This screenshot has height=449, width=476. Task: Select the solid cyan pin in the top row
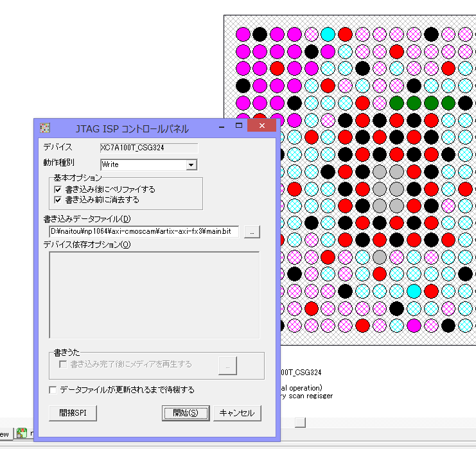tap(328, 33)
